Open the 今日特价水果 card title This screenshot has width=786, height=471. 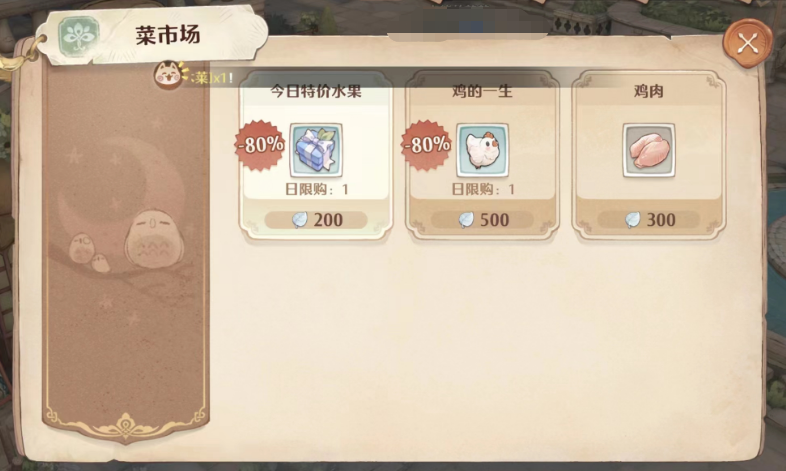316,91
